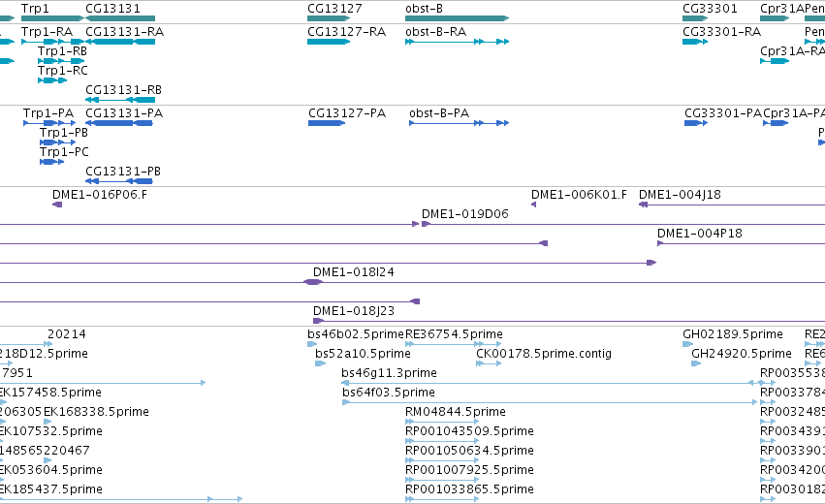Open the RE36754.5prime EST label

click(454, 334)
